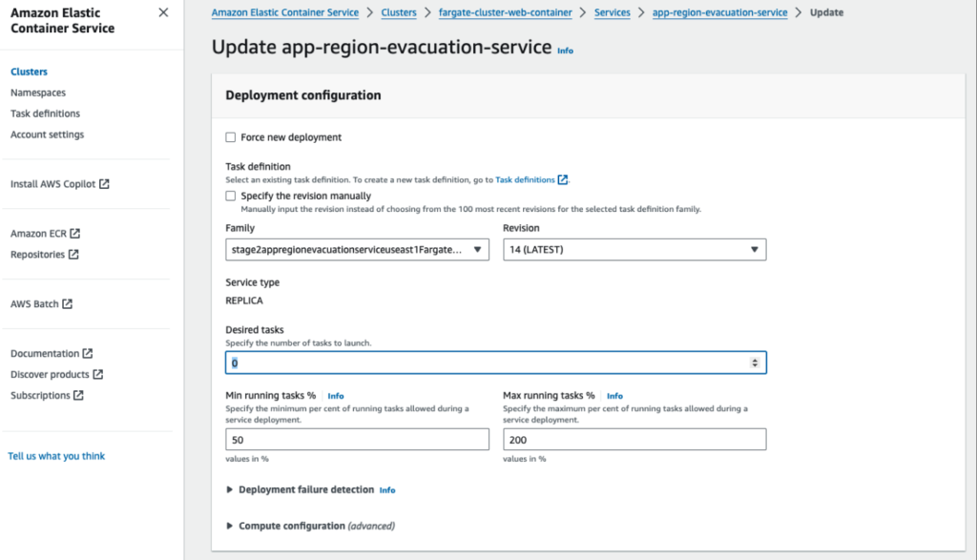Click Tell us what you think
Viewport: 977px width, 560px height.
point(56,456)
